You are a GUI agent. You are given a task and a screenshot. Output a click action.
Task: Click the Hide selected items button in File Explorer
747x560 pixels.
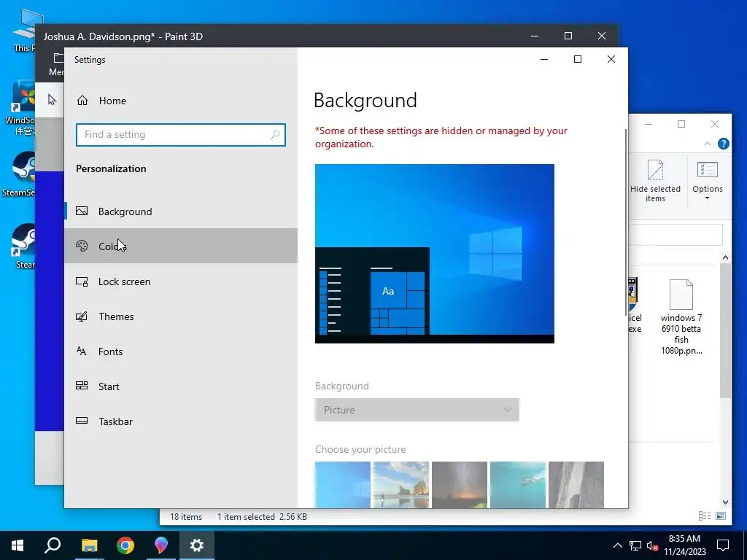[655, 181]
